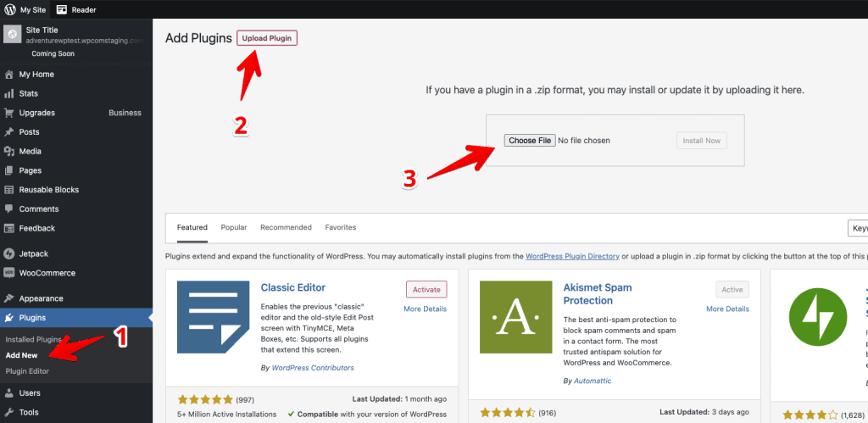Click the Choose File button
868x423 pixels.
click(x=530, y=141)
